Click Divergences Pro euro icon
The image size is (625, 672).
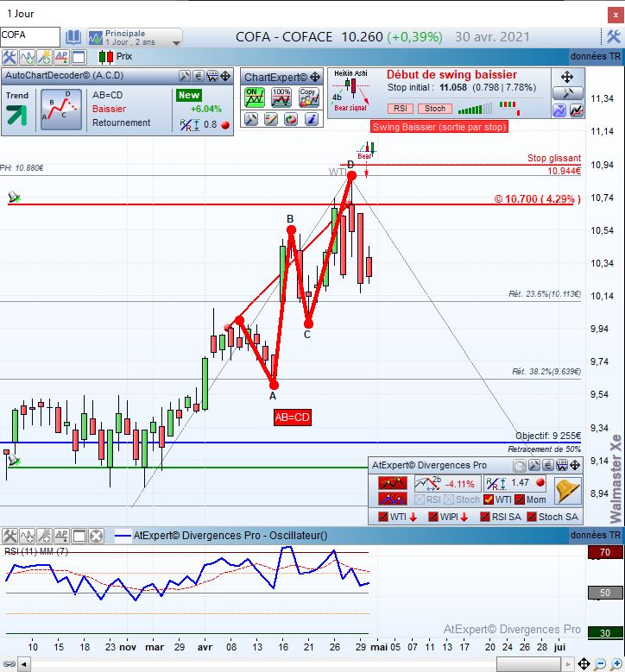tap(548, 466)
